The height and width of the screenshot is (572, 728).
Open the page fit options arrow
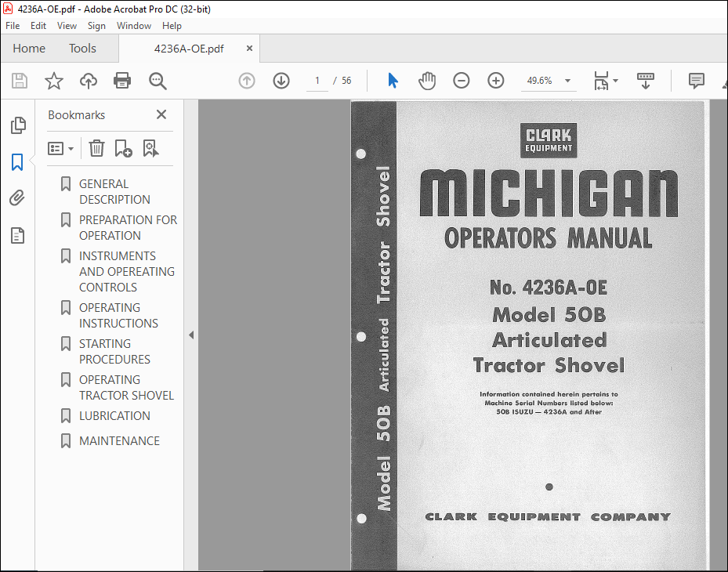pyautogui.click(x=616, y=81)
